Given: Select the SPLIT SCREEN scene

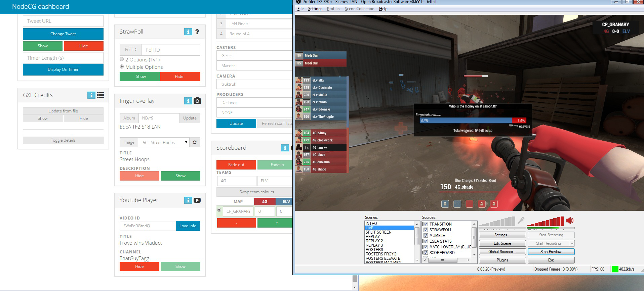Looking at the screenshot, I should pos(390,232).
